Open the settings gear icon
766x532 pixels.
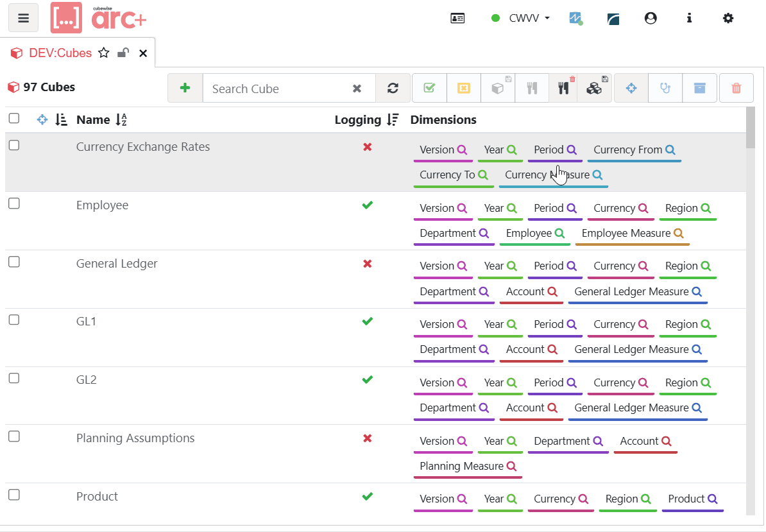[x=728, y=19]
